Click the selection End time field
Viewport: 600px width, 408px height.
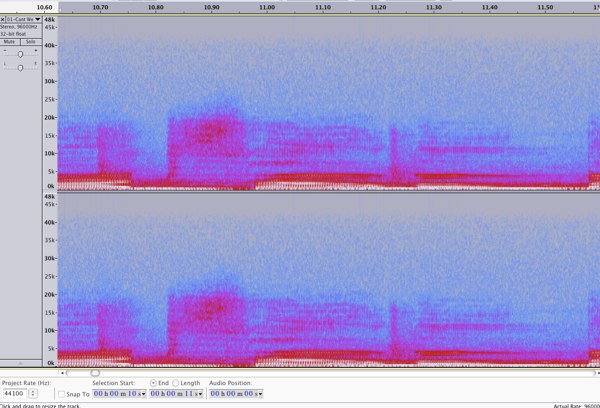tap(174, 393)
